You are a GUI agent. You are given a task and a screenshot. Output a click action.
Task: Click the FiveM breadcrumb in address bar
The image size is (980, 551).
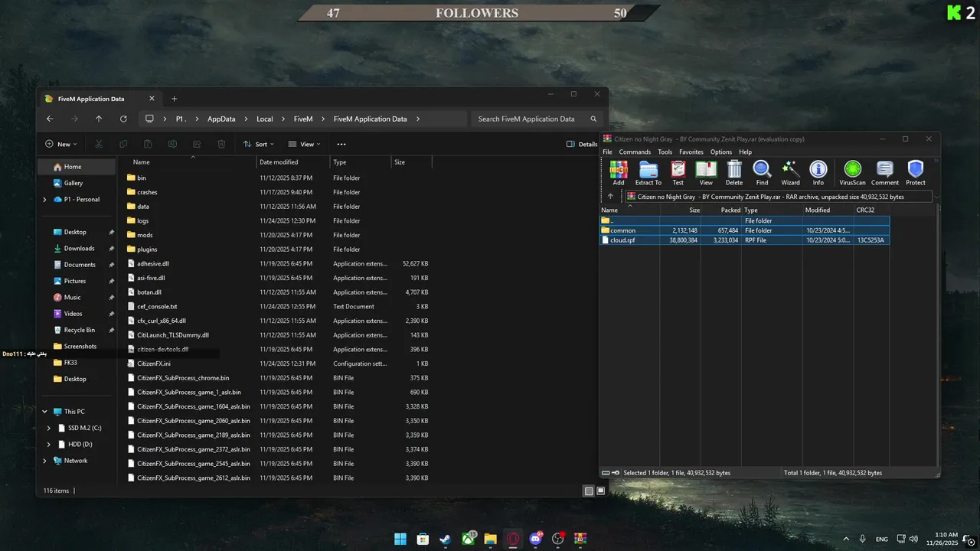(x=303, y=119)
